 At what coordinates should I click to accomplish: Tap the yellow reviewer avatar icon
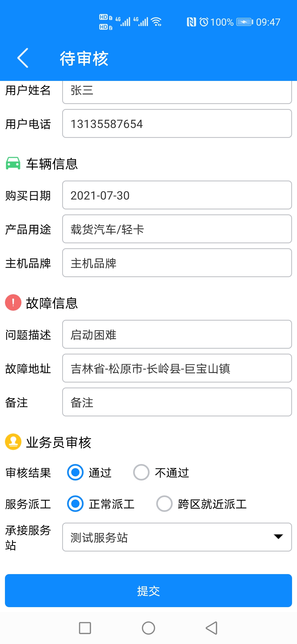tap(13, 442)
